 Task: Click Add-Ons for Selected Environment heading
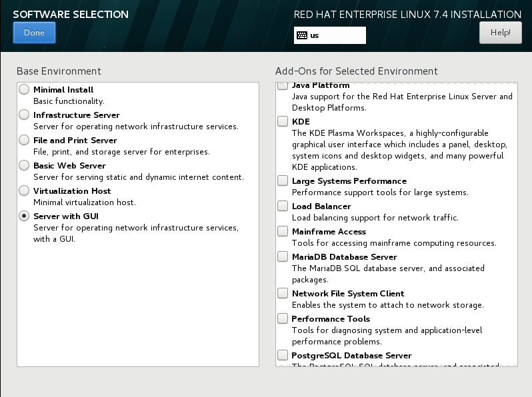pyautogui.click(x=357, y=71)
